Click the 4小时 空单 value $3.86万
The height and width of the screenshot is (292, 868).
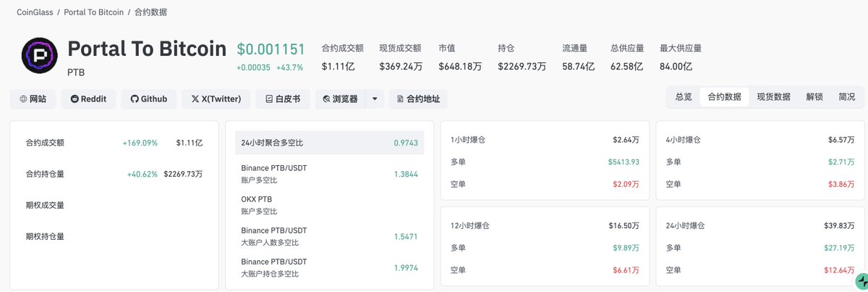(x=843, y=184)
